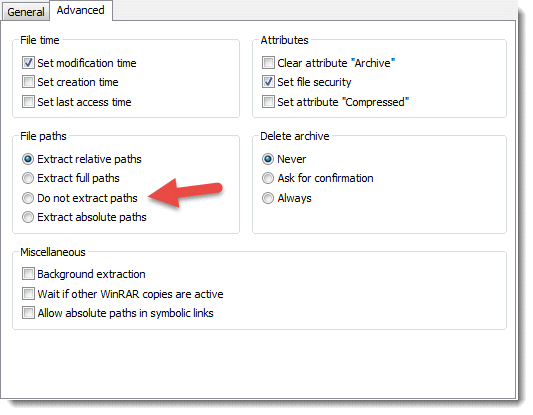Switch to the General tab

coord(26,12)
